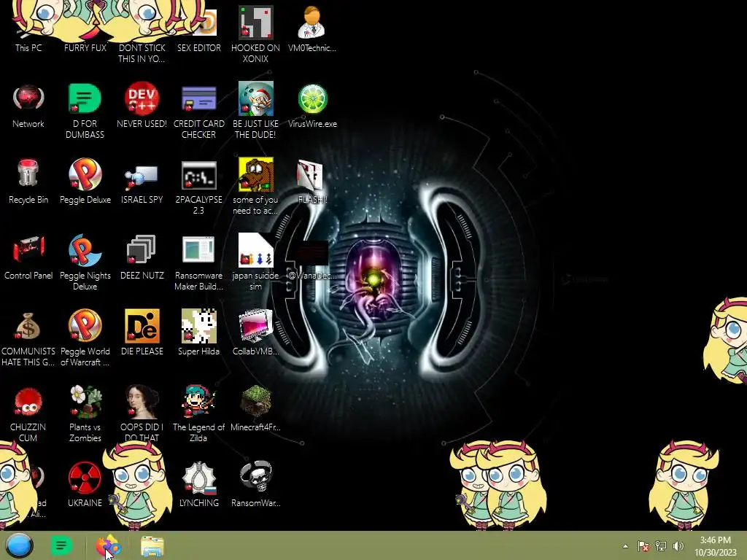Open the network tray icon
Image resolution: width=747 pixels, height=560 pixels.
661,546
